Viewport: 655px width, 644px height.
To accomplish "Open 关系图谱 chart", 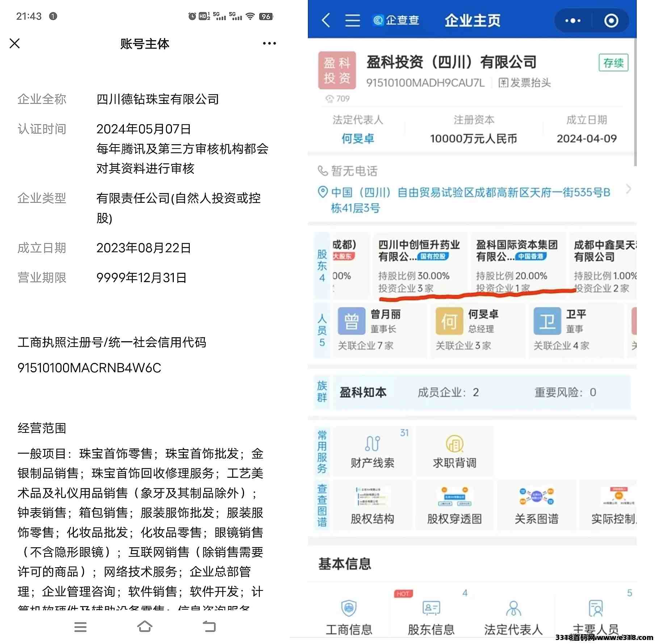I will (537, 505).
